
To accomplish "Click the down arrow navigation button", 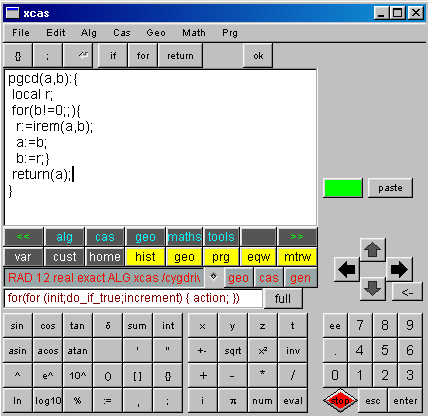I will point(372,289).
